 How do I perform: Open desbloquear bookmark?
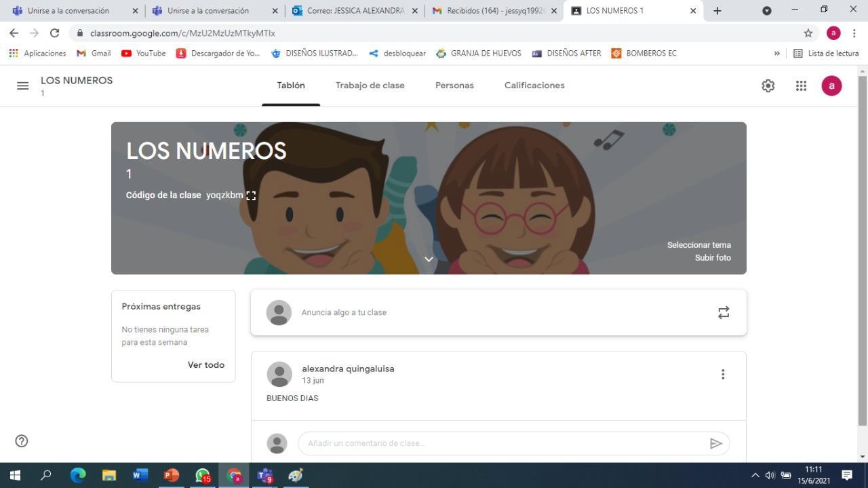[397, 53]
